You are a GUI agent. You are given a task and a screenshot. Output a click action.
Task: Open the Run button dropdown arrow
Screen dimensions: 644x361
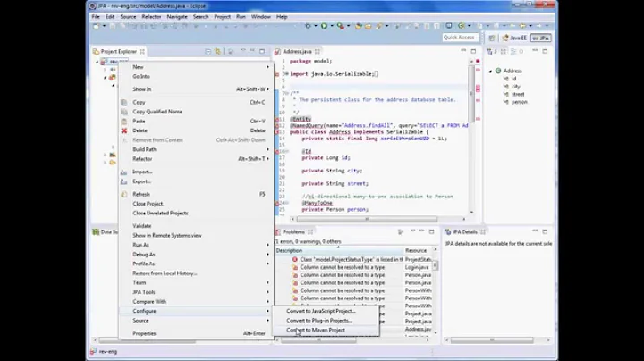332,26
